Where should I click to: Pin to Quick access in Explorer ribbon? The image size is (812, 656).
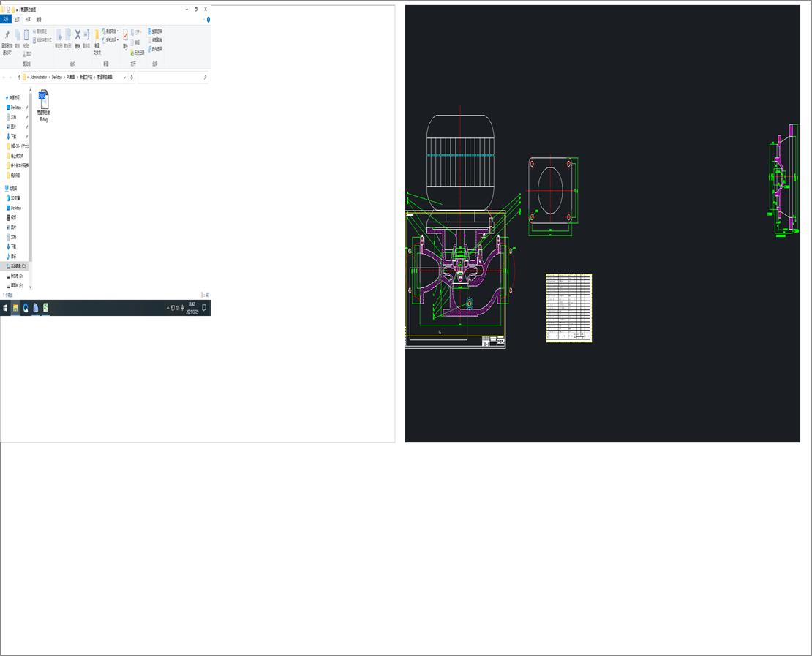(x=7, y=42)
